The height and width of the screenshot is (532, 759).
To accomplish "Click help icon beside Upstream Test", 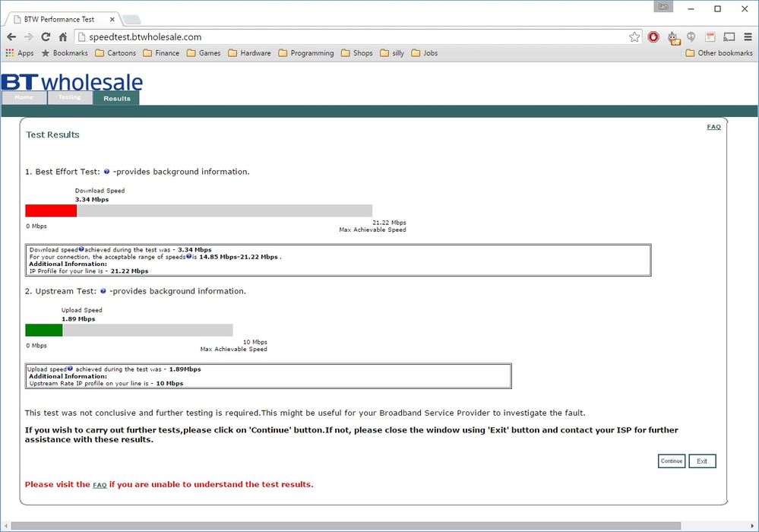I will tap(103, 291).
